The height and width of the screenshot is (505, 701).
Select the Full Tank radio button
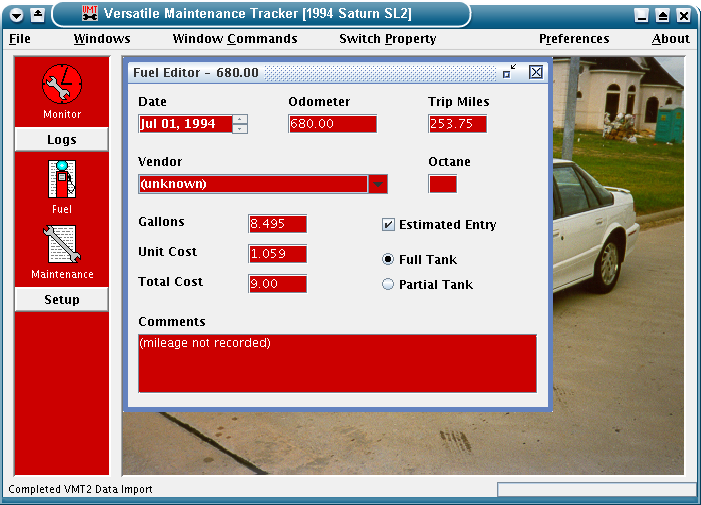[389, 259]
